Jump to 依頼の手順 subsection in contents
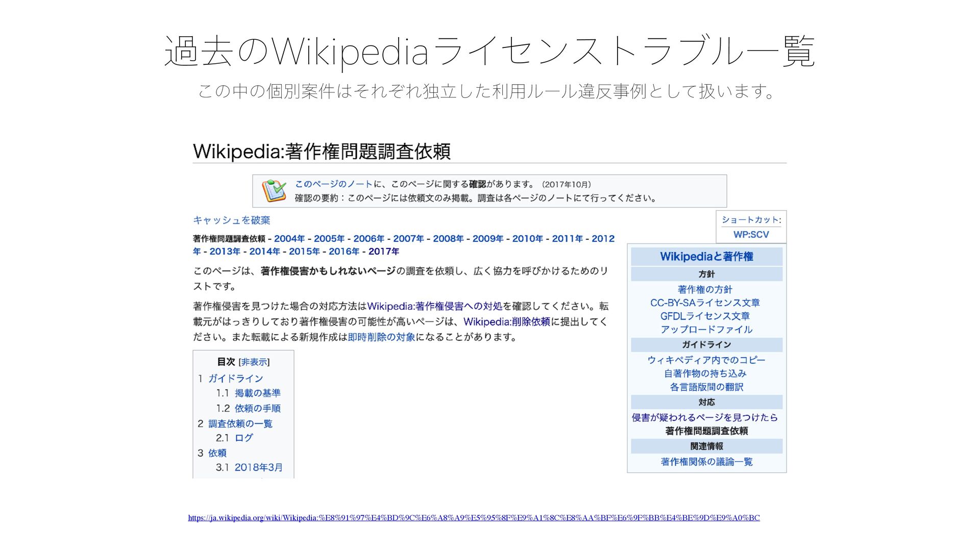Image resolution: width=980 pixels, height=551 pixels. [x=257, y=408]
